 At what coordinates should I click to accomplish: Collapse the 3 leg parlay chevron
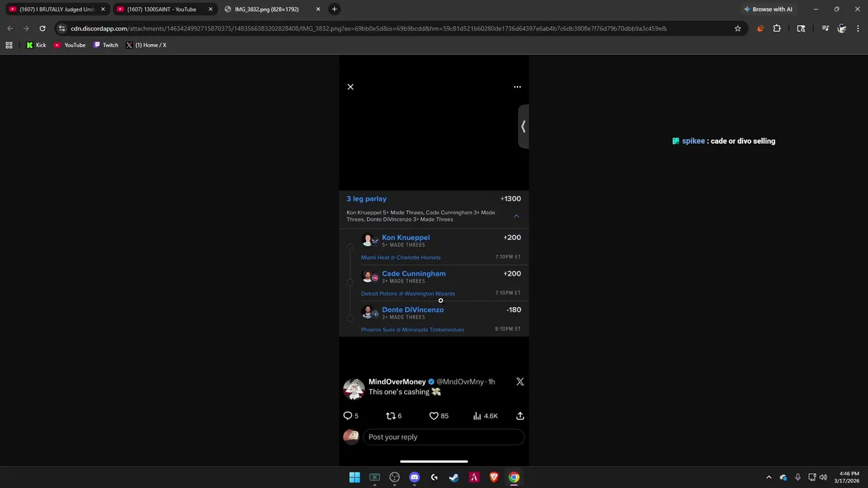tap(516, 216)
